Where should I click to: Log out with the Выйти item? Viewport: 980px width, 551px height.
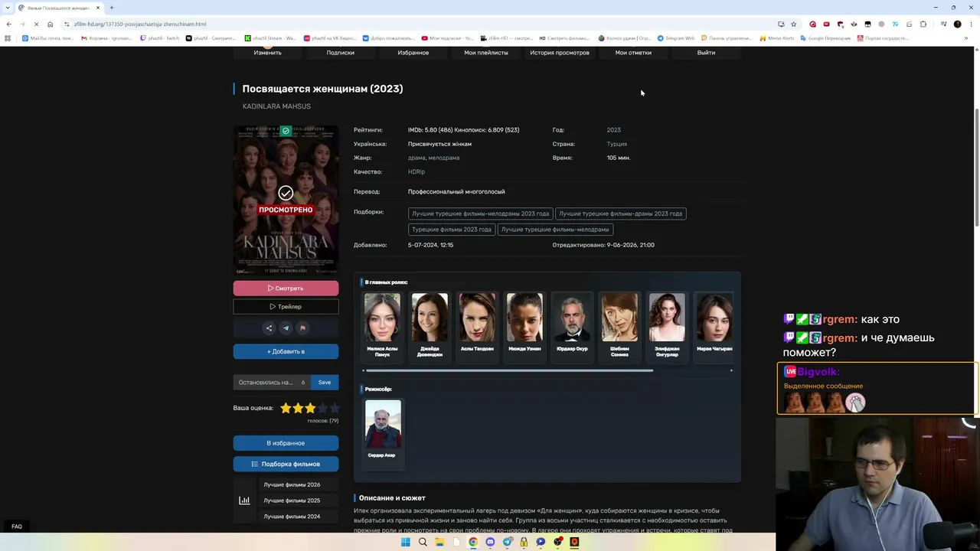[706, 53]
